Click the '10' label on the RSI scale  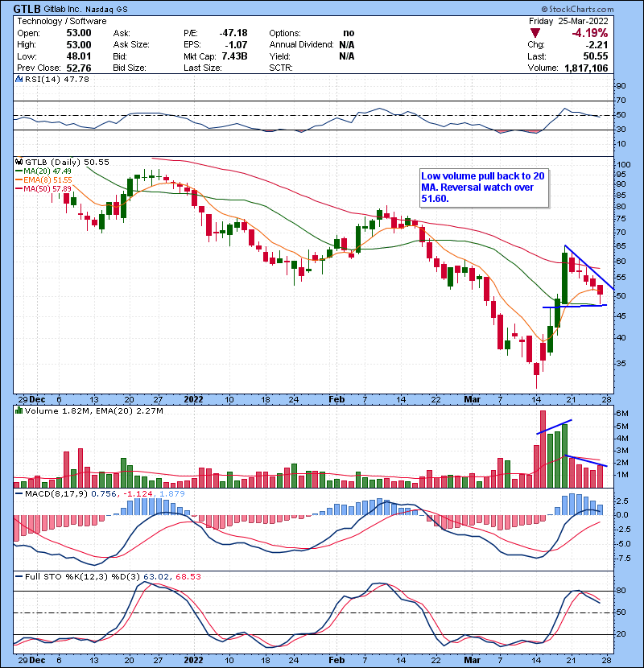pos(621,143)
